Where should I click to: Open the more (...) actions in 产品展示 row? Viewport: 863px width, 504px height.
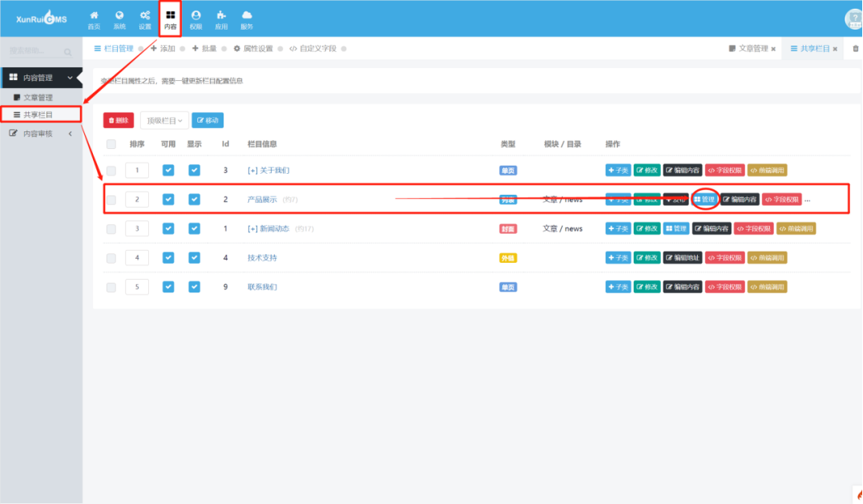(x=808, y=200)
